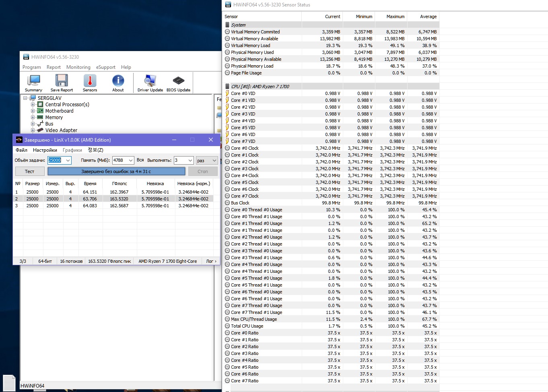The width and height of the screenshot is (548, 392).
Task: Open Summary in HWiNFO64 toolbar
Action: tap(33, 83)
